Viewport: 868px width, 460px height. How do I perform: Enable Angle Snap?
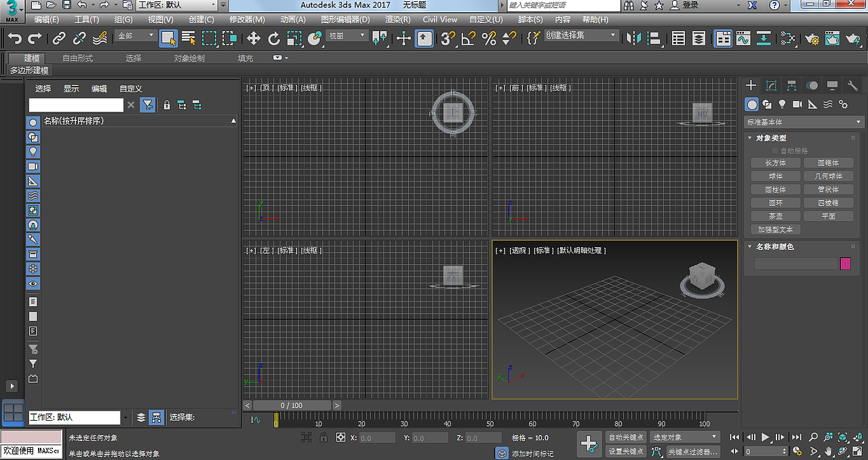point(468,39)
